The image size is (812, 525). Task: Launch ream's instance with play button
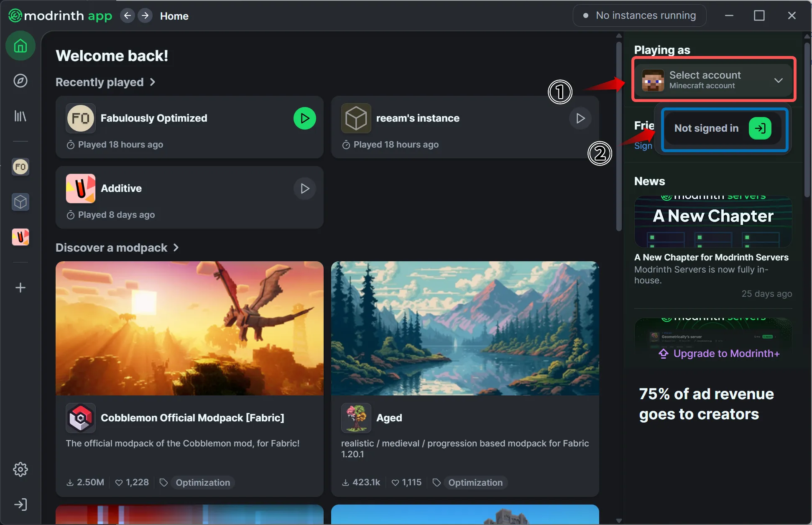(x=580, y=118)
